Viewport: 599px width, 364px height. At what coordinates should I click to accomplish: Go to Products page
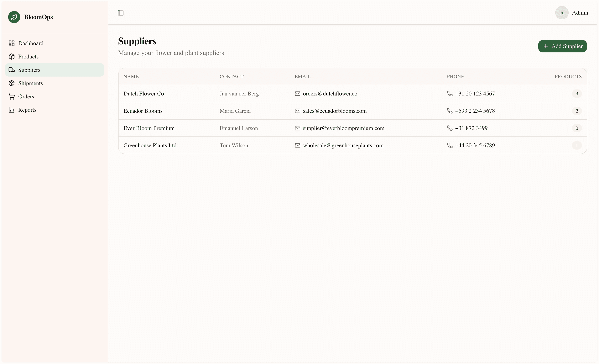tap(28, 57)
